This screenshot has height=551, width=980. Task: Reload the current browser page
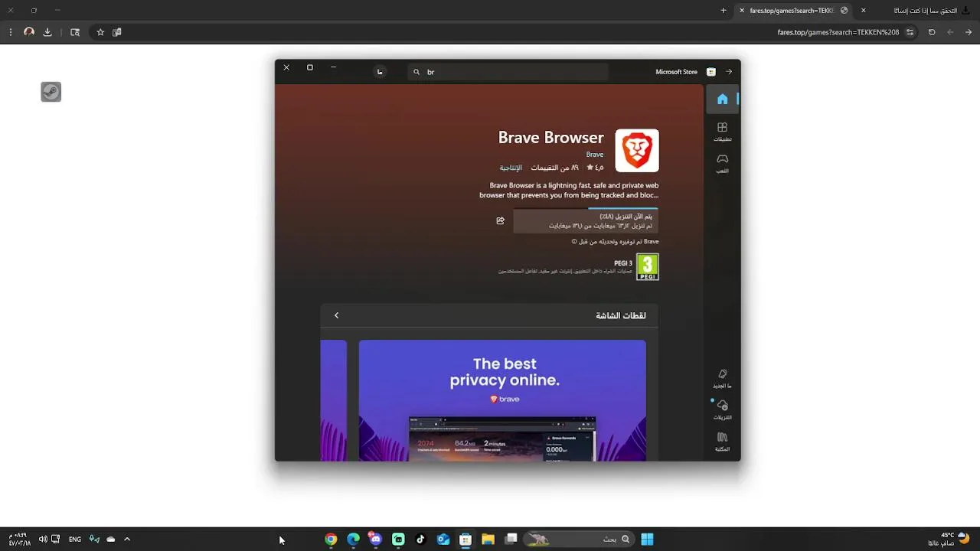(x=932, y=32)
